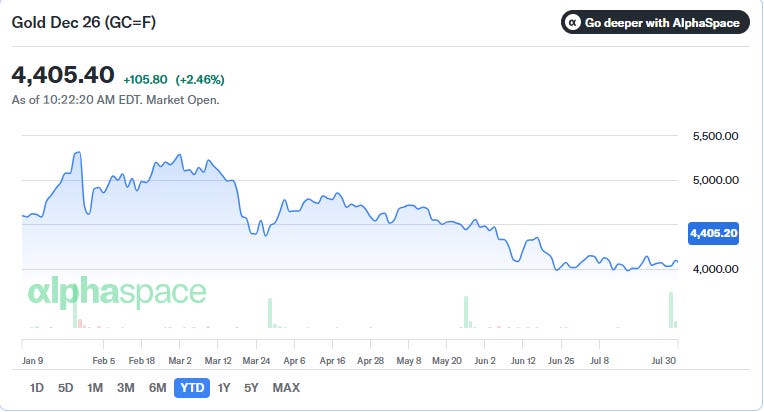Click the tall green volume bar near Mar 24
Screen dimensions: 764x412
(x=270, y=313)
